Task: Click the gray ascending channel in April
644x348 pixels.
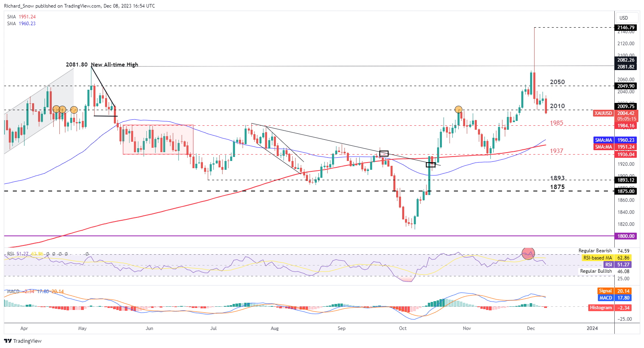Action: pyautogui.click(x=39, y=111)
